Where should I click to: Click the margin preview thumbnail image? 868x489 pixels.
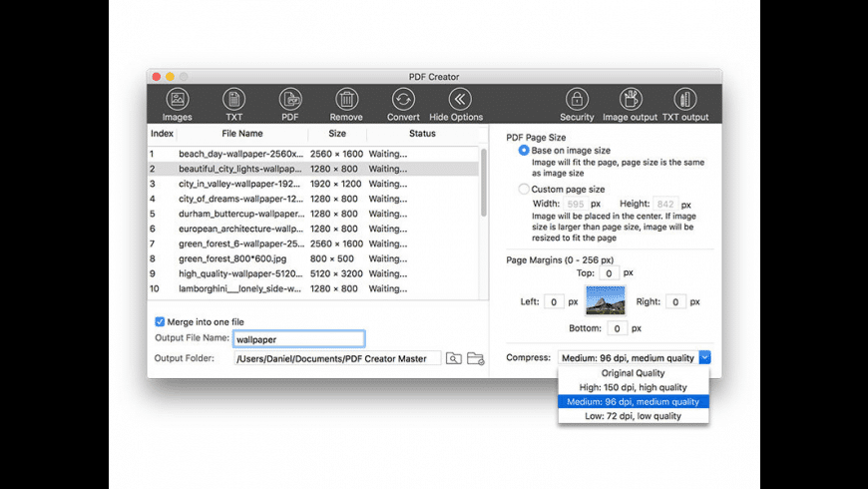605,300
